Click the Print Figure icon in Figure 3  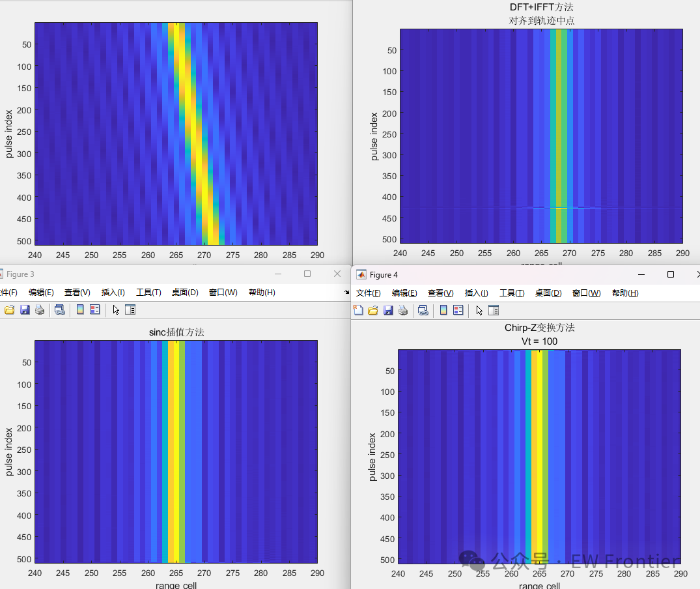click(x=40, y=310)
